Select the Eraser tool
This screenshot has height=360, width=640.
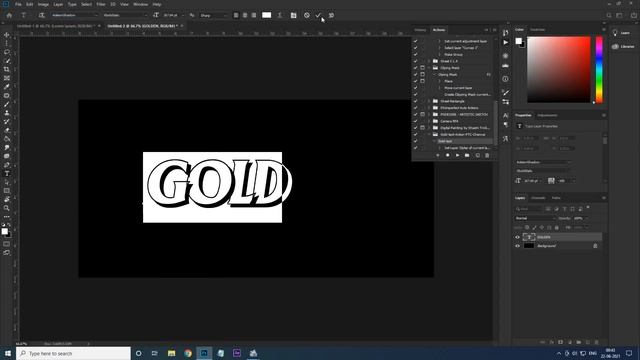click(x=7, y=130)
